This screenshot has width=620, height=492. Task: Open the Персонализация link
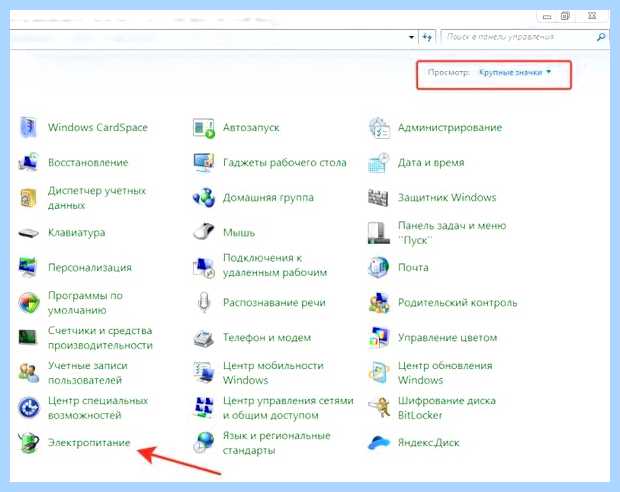point(90,268)
